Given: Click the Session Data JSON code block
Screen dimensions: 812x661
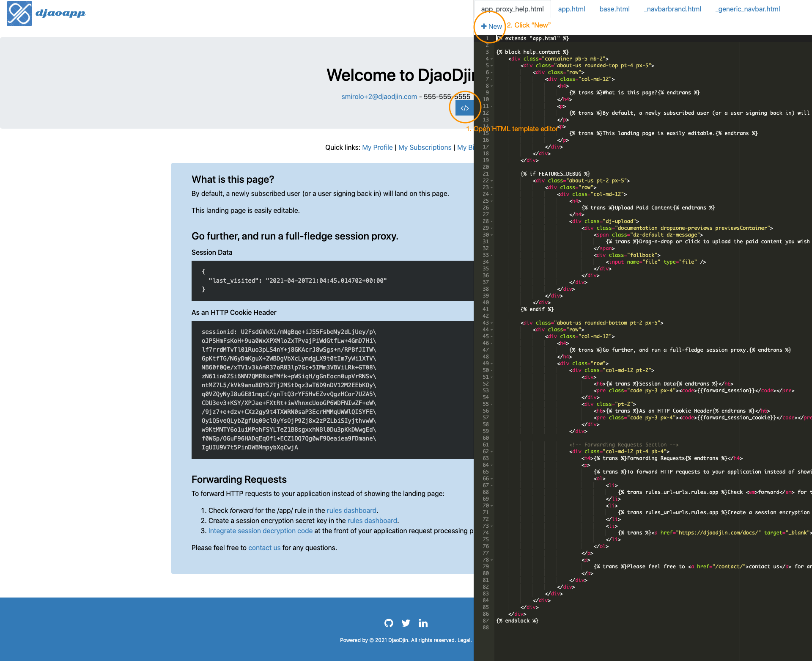Looking at the screenshot, I should click(332, 281).
